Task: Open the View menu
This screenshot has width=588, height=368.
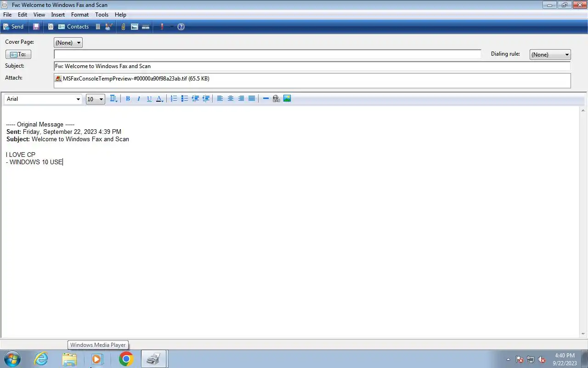Action: tap(39, 15)
